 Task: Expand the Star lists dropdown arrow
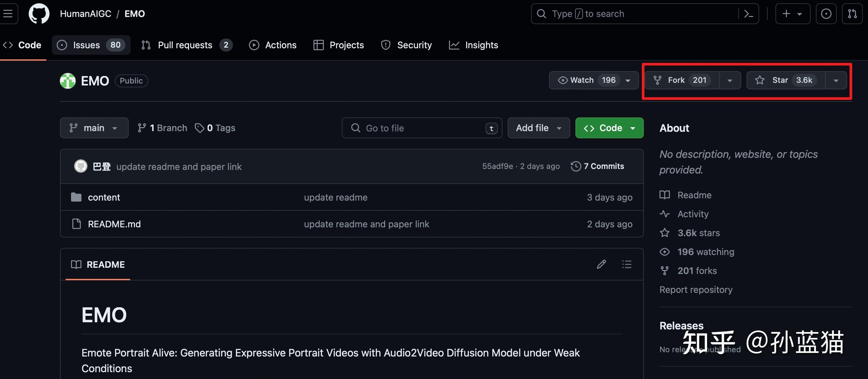pos(836,80)
